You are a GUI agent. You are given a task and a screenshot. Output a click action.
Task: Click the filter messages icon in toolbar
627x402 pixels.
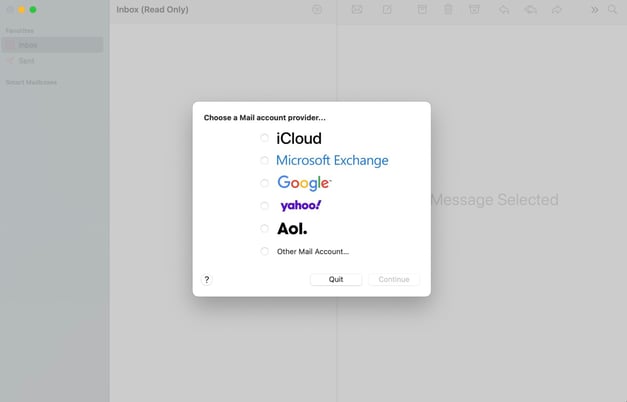(317, 9)
